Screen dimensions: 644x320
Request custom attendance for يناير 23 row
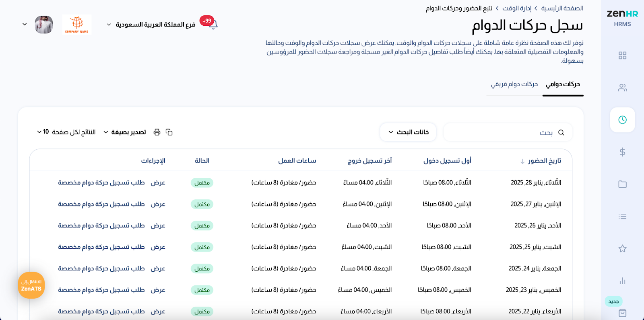[101, 290]
